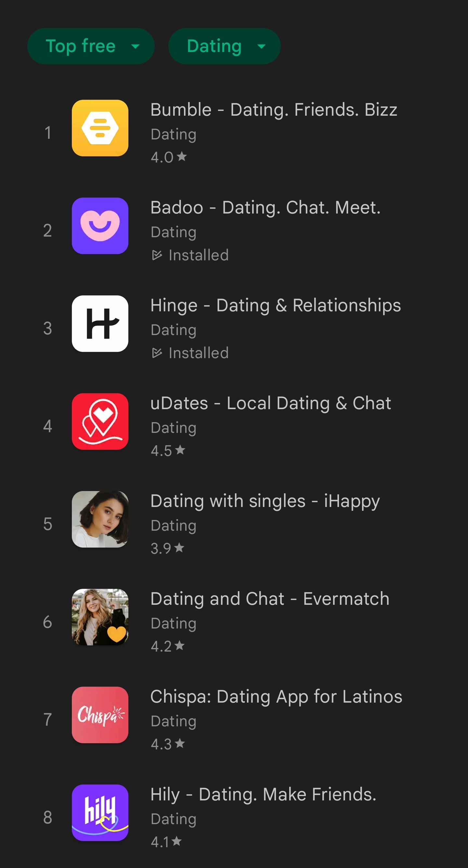
Task: Tap the Installed label under Hinge
Action: [x=190, y=353]
